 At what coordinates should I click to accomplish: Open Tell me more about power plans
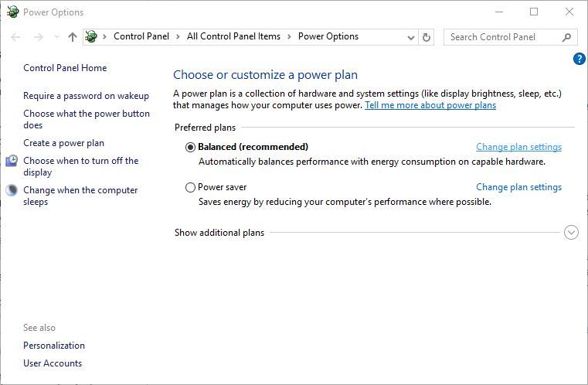pyautogui.click(x=430, y=105)
